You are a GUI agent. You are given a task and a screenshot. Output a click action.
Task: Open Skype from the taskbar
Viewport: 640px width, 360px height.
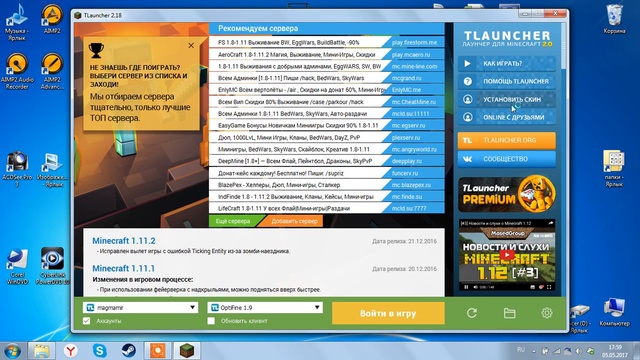(x=100, y=351)
